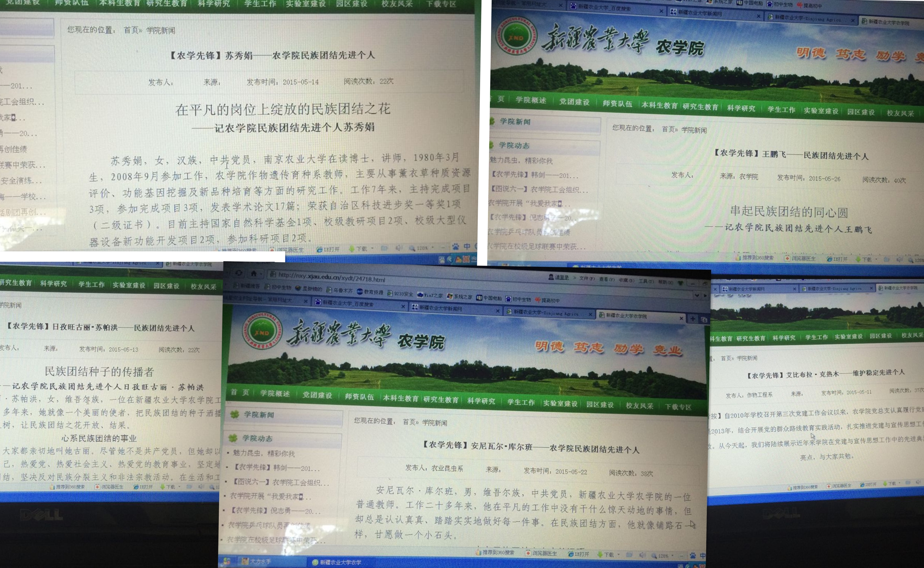Click the speaker icon in the 安尼瓦尔 status bar
The height and width of the screenshot is (568, 924).
coord(643,555)
